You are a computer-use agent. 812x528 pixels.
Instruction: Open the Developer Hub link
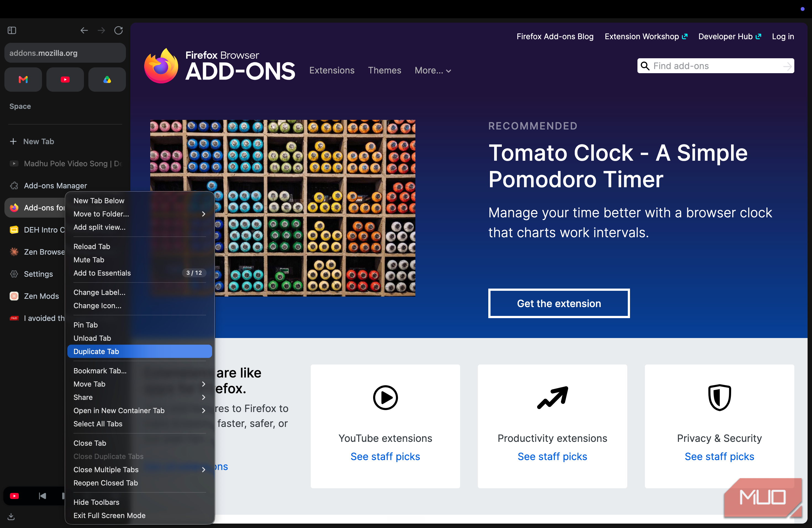point(729,36)
